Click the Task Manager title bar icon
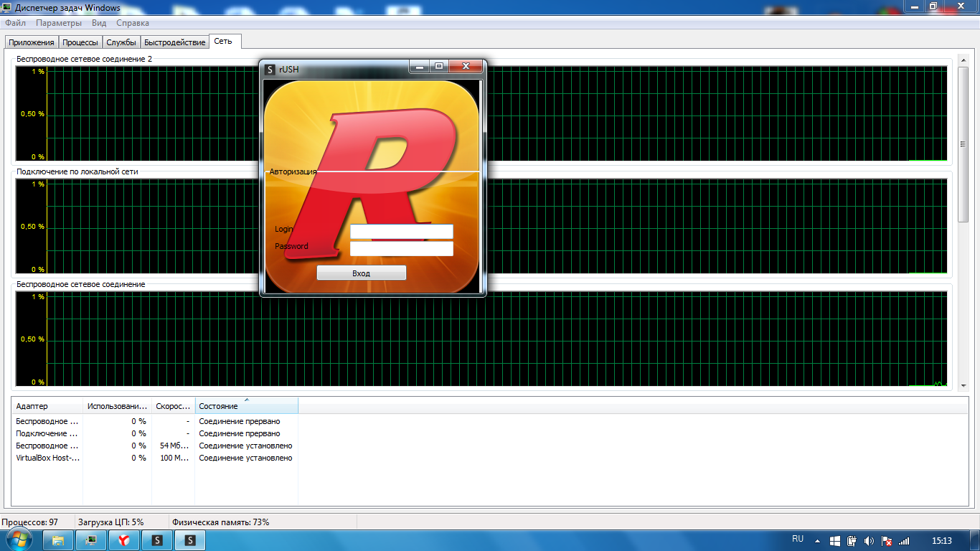 coord(6,8)
